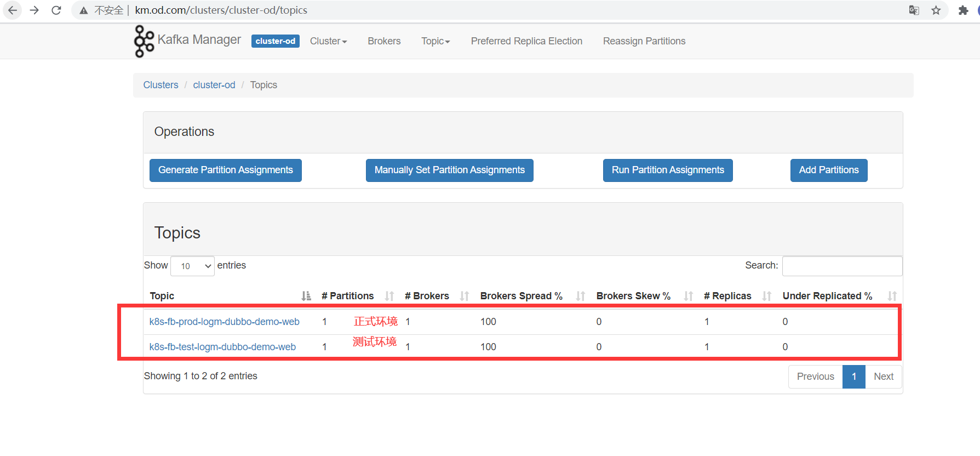Click the # Brokers column header
The image size is (980, 456).
[x=427, y=296]
